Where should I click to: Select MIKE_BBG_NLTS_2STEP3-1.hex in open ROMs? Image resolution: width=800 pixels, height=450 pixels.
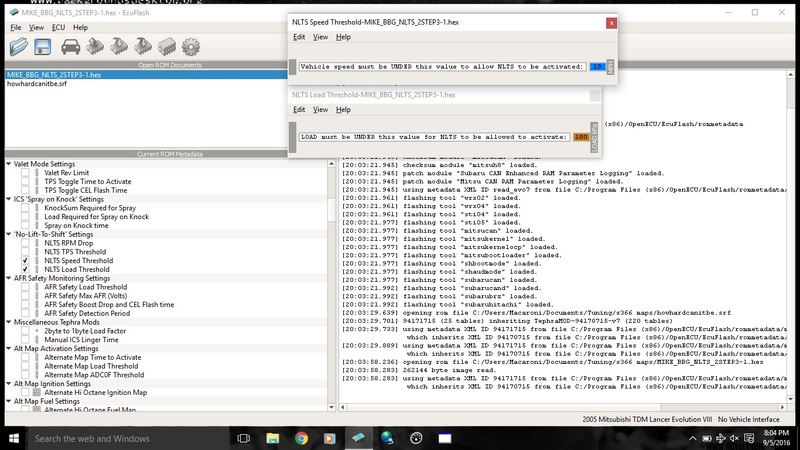click(146, 74)
